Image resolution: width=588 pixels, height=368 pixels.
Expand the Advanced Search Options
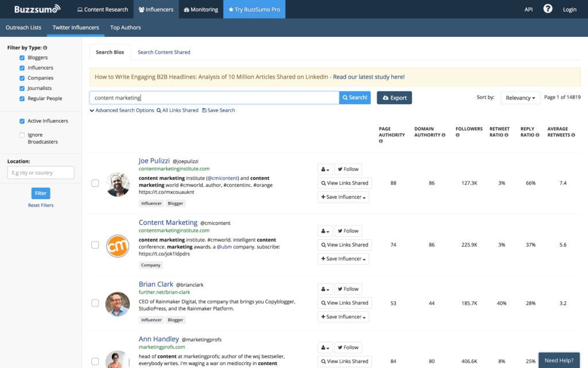click(92, 110)
